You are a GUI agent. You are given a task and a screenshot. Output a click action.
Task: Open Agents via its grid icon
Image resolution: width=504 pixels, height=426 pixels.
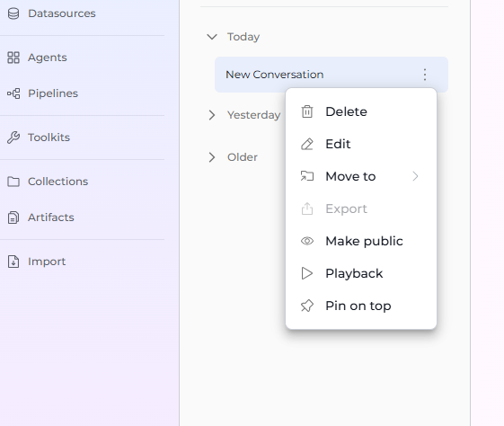[x=13, y=58]
